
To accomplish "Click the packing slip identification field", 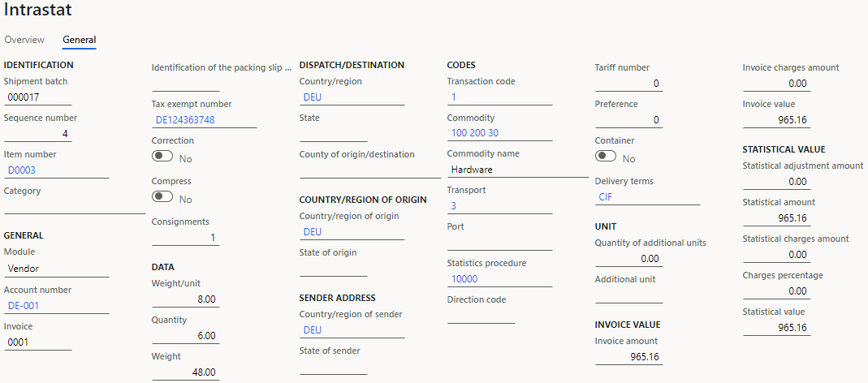I will coord(185,84).
